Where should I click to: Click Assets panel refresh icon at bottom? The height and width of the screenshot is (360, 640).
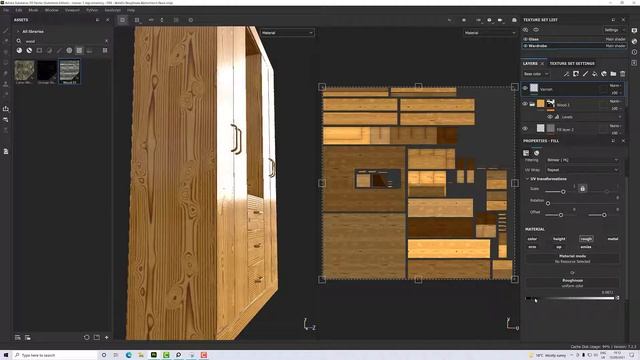87,338
